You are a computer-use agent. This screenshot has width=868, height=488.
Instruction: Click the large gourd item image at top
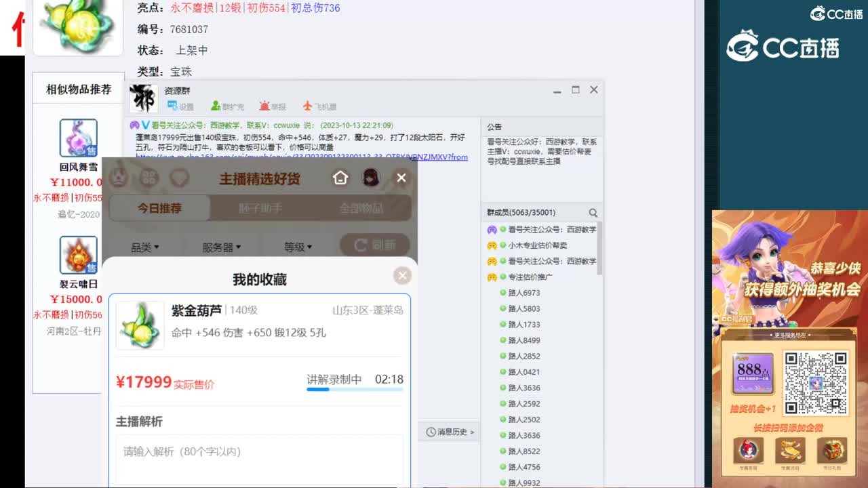78,26
